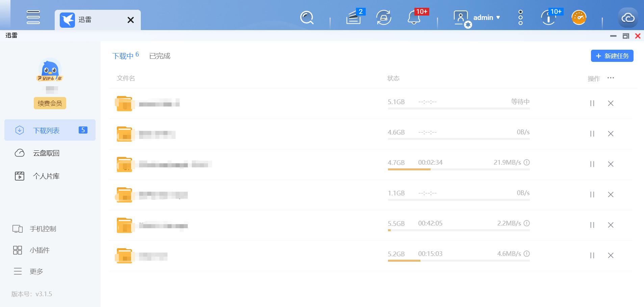Click the 5.5GB task progress bar

tap(459, 230)
